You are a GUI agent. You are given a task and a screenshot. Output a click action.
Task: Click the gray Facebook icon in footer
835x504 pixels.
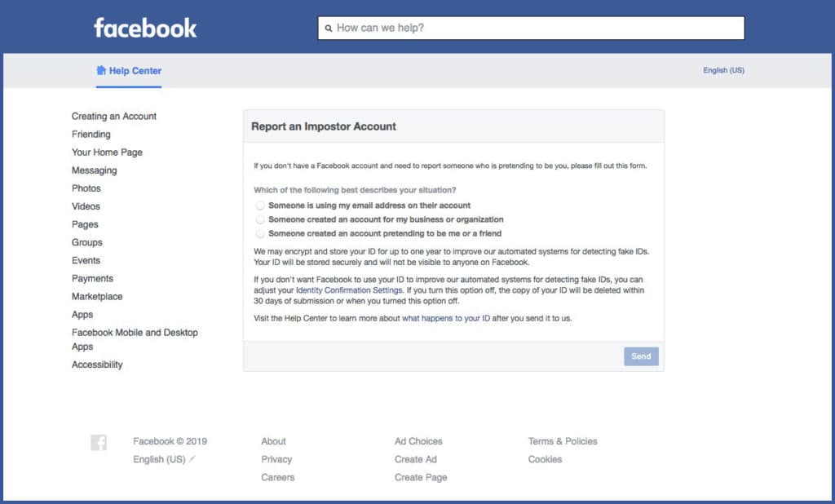tap(99, 443)
